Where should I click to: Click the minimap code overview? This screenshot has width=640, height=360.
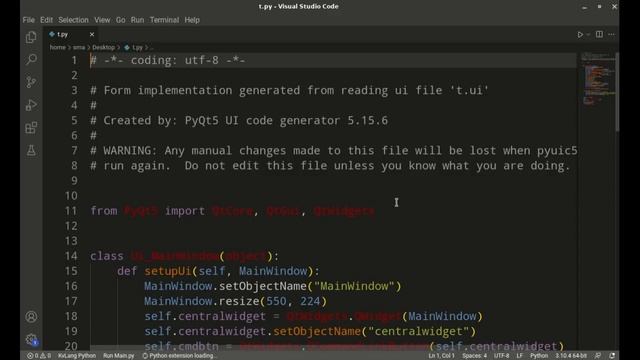(597, 78)
